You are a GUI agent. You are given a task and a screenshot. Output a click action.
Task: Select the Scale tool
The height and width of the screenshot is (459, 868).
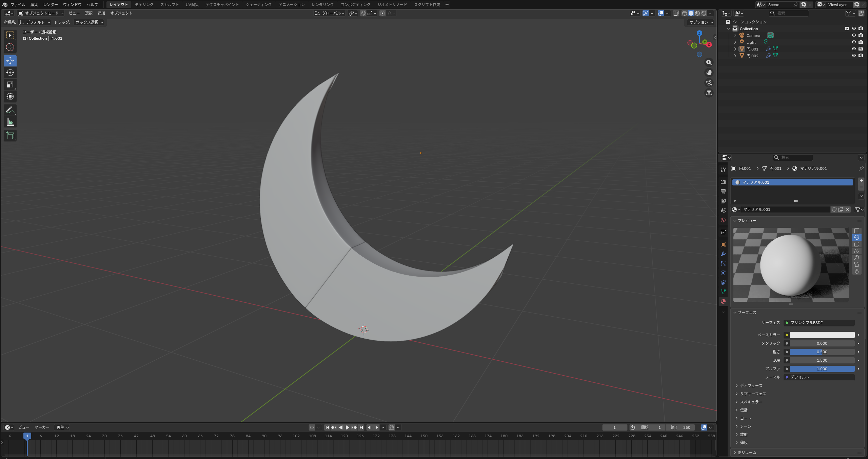pyautogui.click(x=10, y=84)
